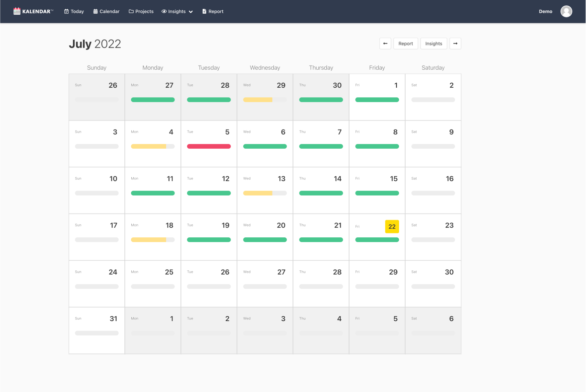Click the Projects folder icon

[x=131, y=11]
